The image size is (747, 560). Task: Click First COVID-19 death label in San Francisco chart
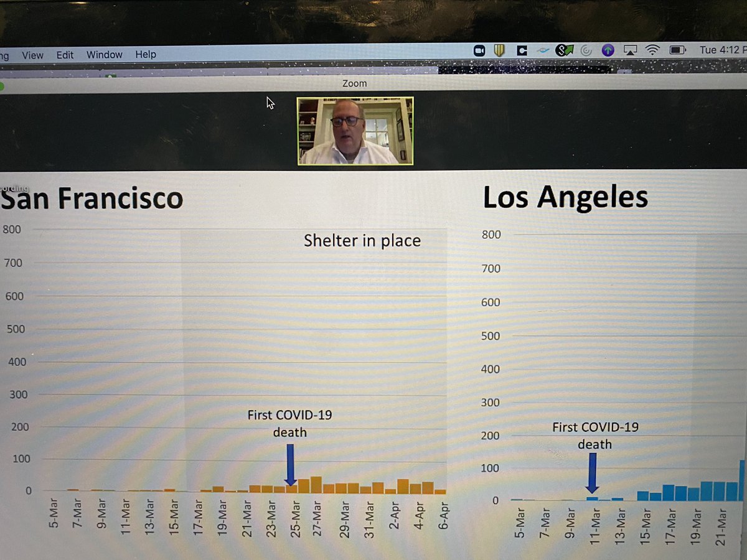tap(289, 423)
